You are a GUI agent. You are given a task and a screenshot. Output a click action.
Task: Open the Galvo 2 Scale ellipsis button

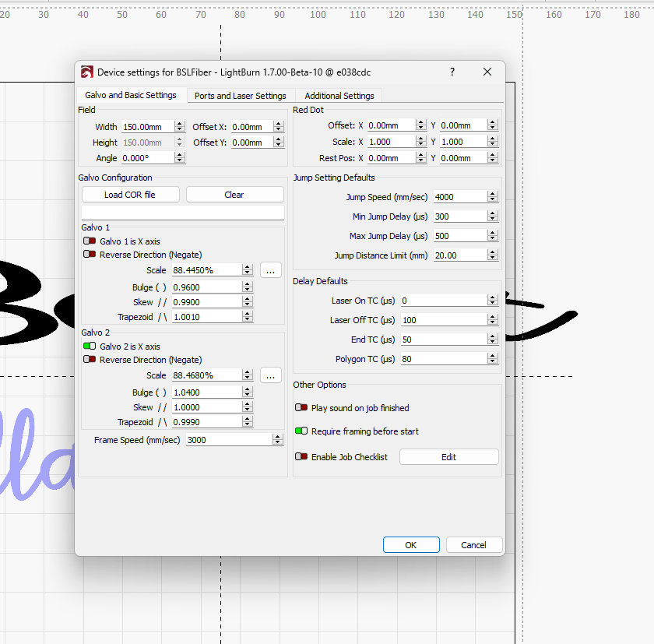[271, 375]
